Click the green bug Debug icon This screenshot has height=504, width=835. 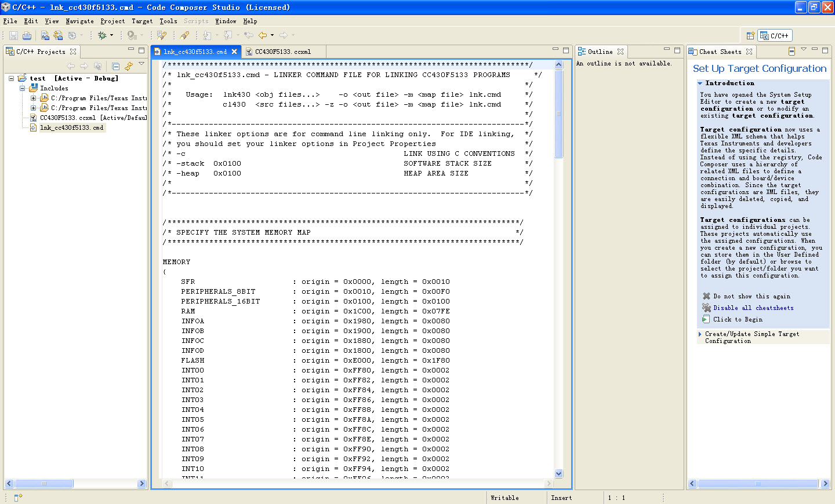tap(102, 35)
